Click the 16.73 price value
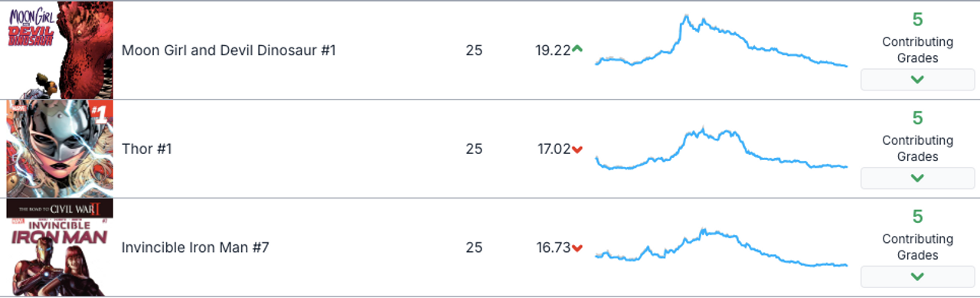 click(554, 247)
